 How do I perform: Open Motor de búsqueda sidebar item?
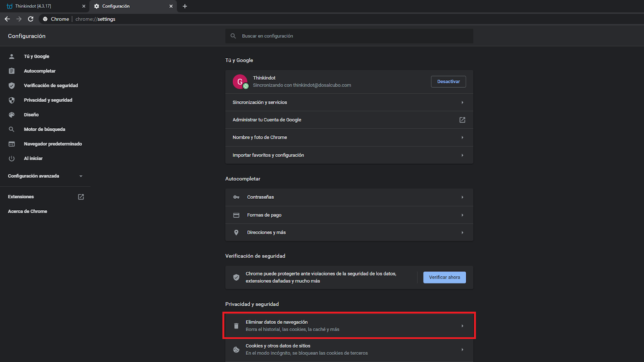pos(44,129)
